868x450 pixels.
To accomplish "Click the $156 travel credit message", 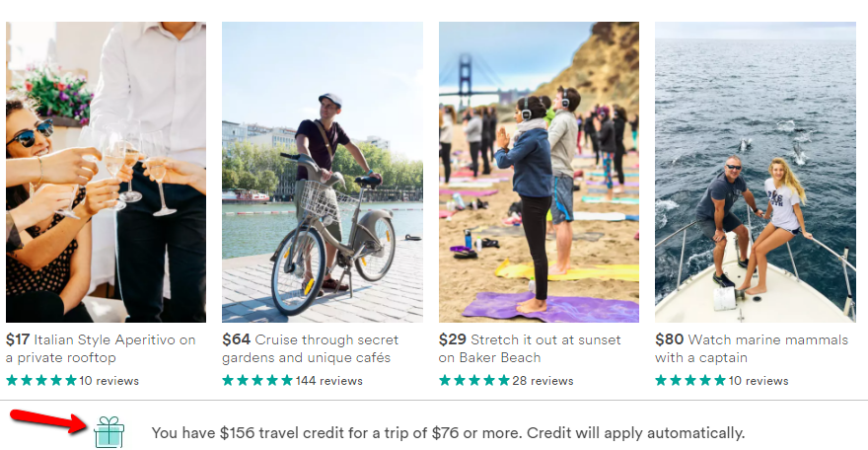I will [449, 432].
